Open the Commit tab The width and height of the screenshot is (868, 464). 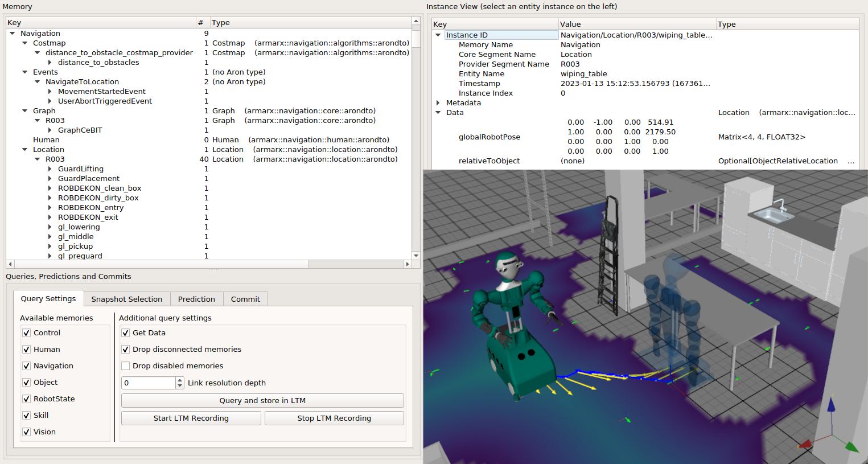click(x=245, y=299)
